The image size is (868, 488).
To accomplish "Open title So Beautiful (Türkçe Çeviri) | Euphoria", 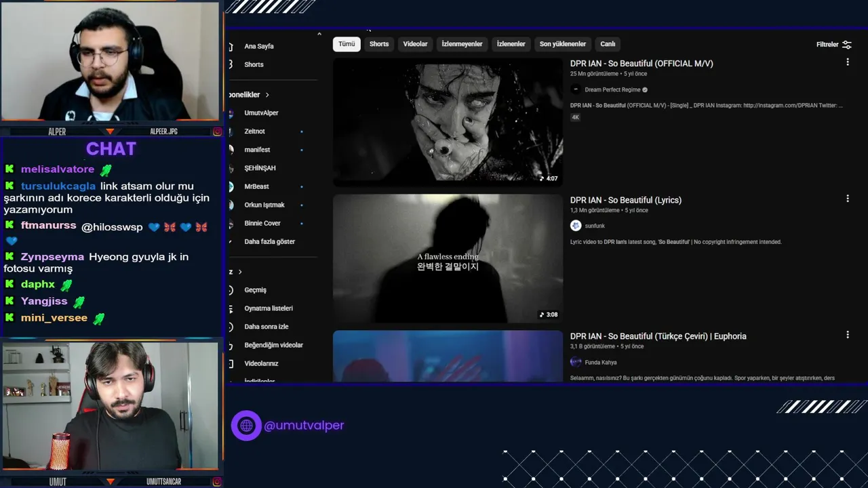I will [x=658, y=336].
